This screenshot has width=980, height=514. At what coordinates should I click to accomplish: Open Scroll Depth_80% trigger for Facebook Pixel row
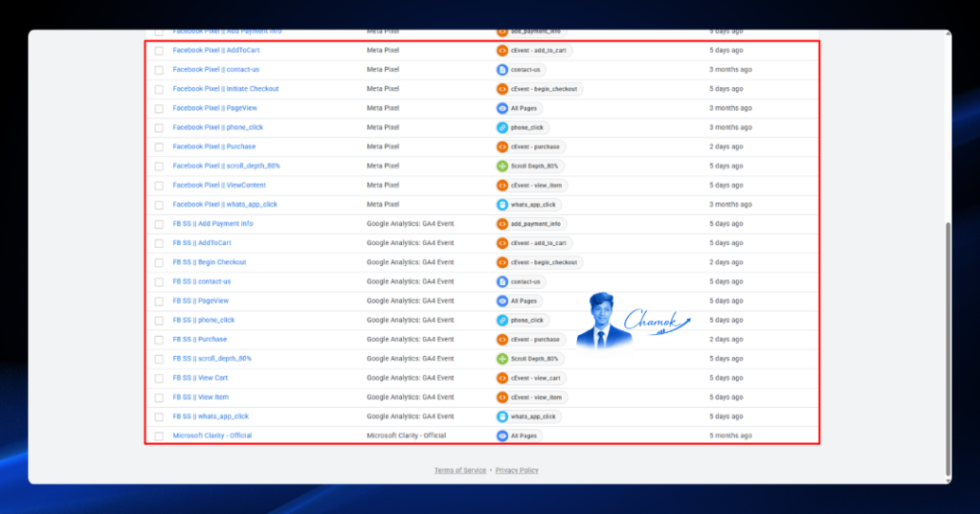(x=529, y=167)
